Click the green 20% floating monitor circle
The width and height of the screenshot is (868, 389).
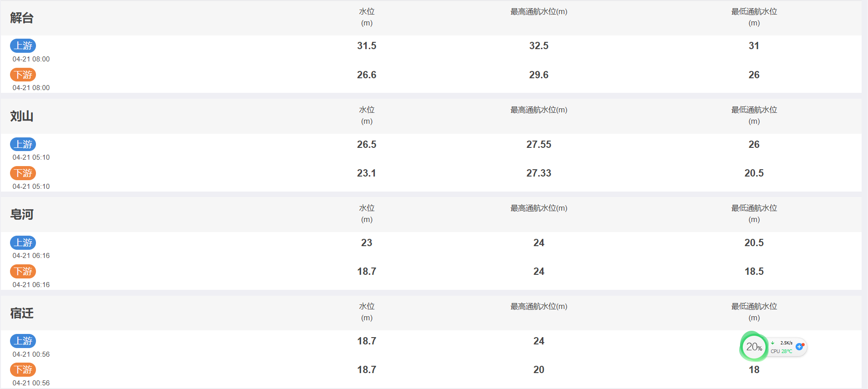[x=754, y=347]
